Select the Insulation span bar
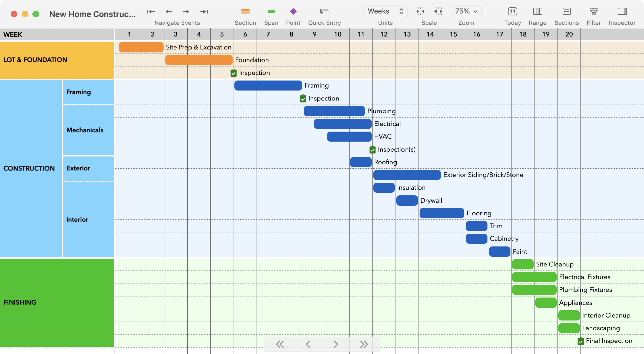644x354 pixels. pyautogui.click(x=384, y=188)
